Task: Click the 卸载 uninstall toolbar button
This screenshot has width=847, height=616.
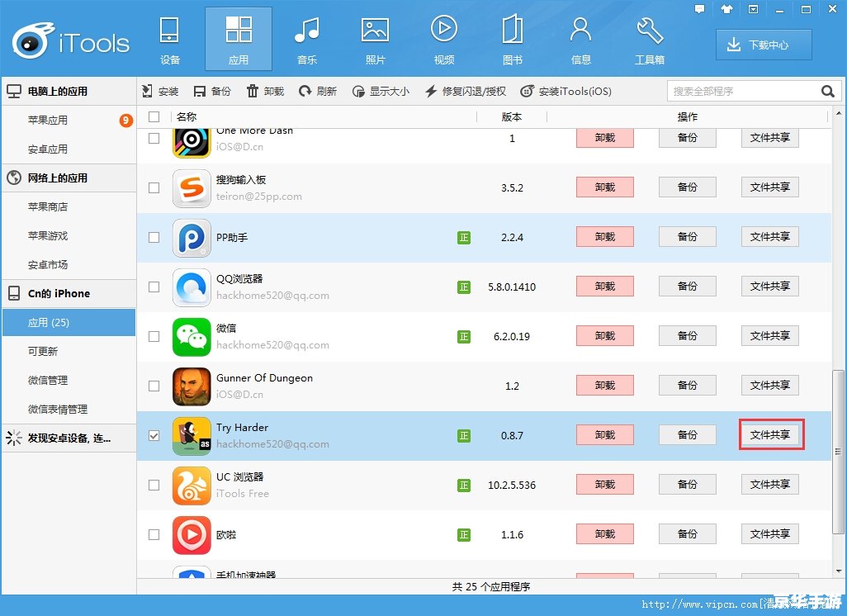Action: tap(265, 92)
